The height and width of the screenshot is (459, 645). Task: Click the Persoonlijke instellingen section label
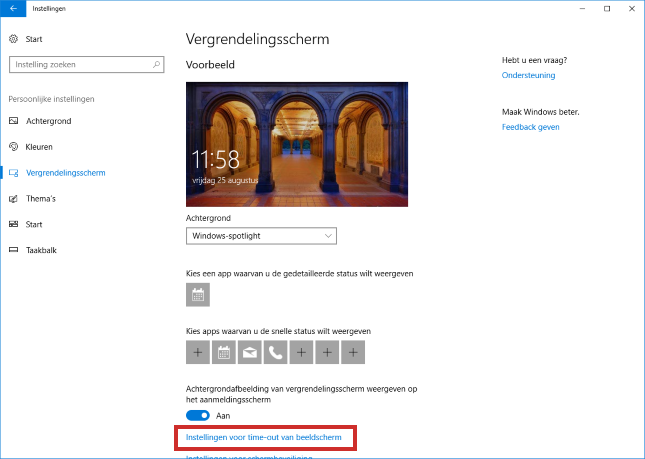pyautogui.click(x=51, y=99)
